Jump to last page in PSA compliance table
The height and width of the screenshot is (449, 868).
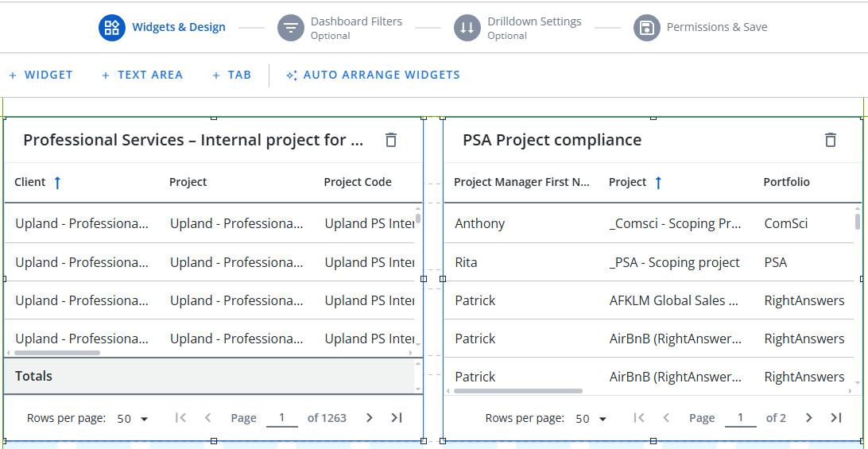coord(836,418)
